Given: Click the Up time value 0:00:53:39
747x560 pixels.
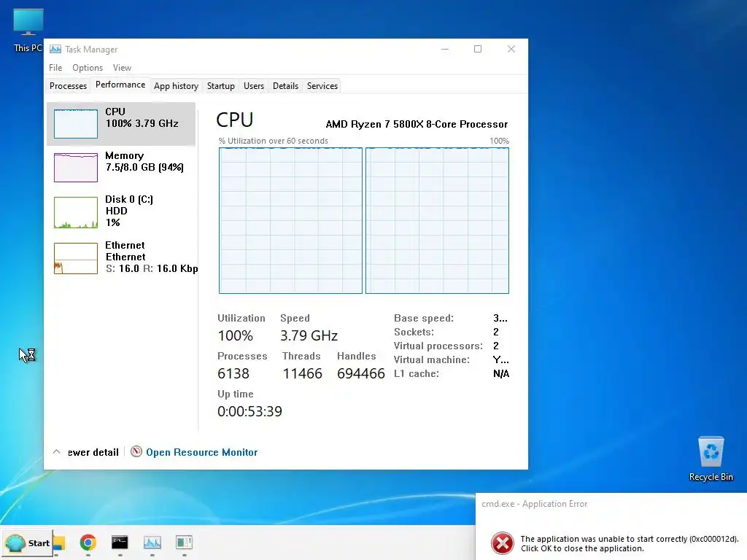Looking at the screenshot, I should (x=249, y=411).
